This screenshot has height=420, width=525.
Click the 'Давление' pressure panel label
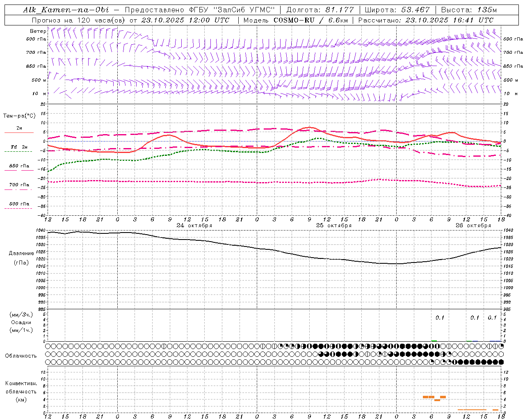pos(21,253)
